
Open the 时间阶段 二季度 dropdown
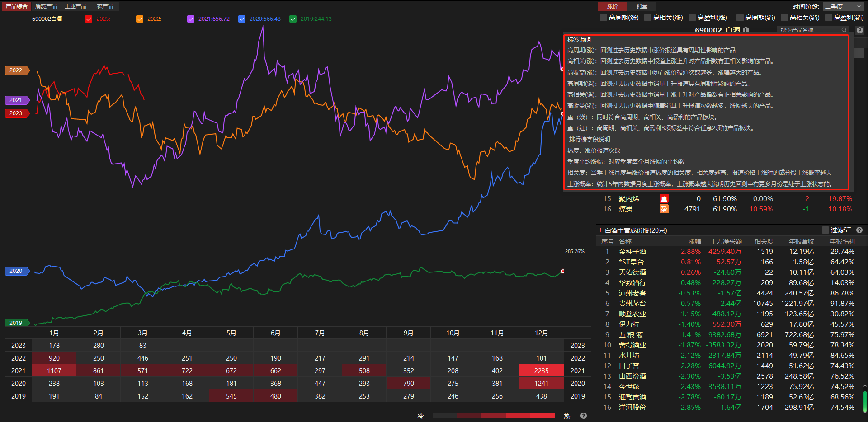tap(843, 6)
